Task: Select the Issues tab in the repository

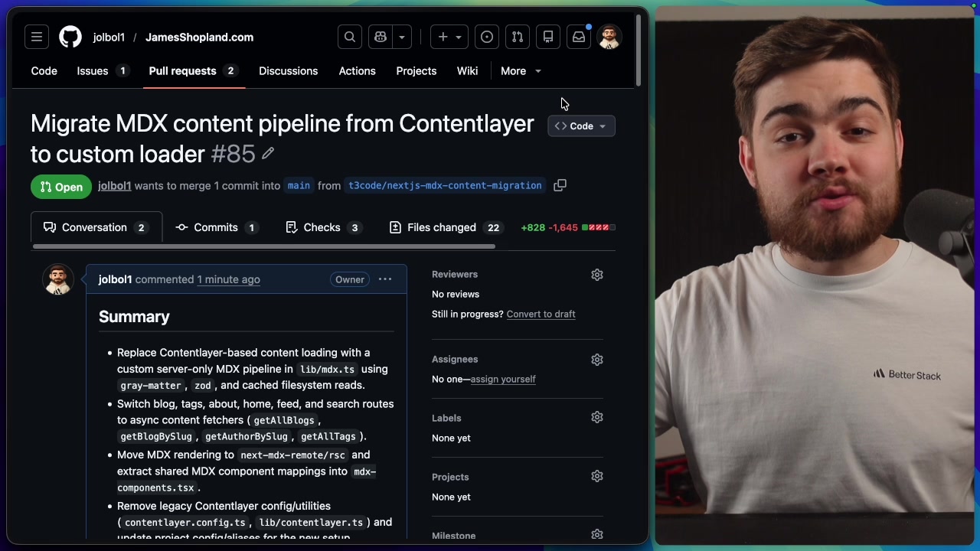Action: point(92,70)
